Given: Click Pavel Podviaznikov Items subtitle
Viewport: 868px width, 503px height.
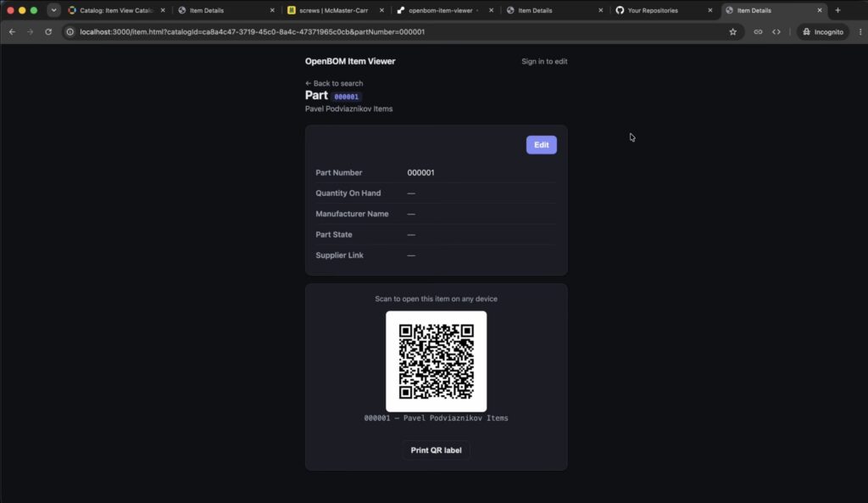Looking at the screenshot, I should point(348,109).
